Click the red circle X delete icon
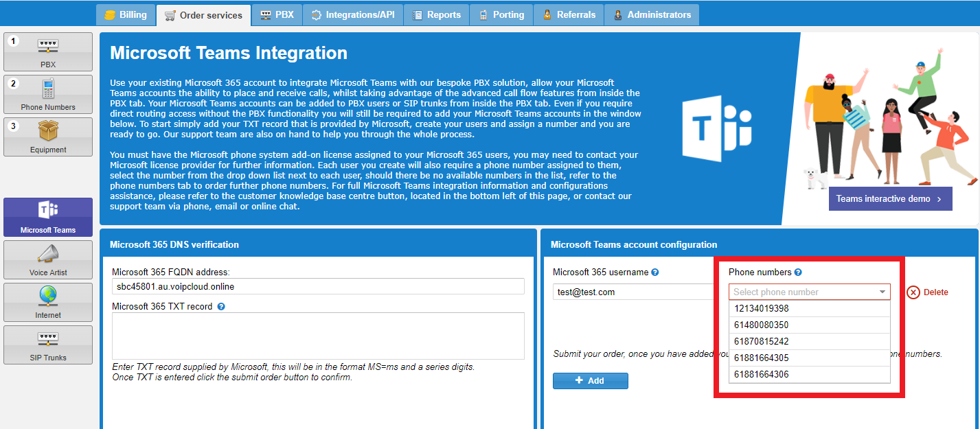This screenshot has height=429, width=980. (x=913, y=292)
